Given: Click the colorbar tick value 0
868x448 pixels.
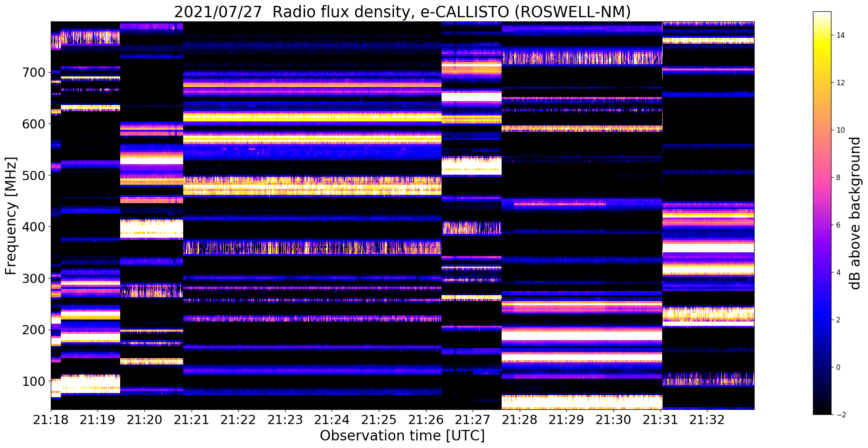Looking at the screenshot, I should 839,367.
